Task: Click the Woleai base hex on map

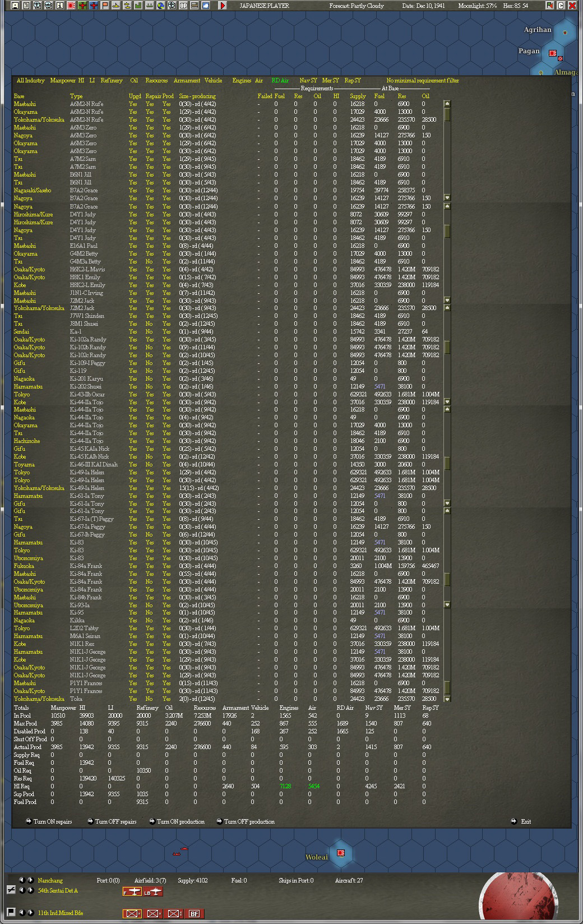Action: 340,853
